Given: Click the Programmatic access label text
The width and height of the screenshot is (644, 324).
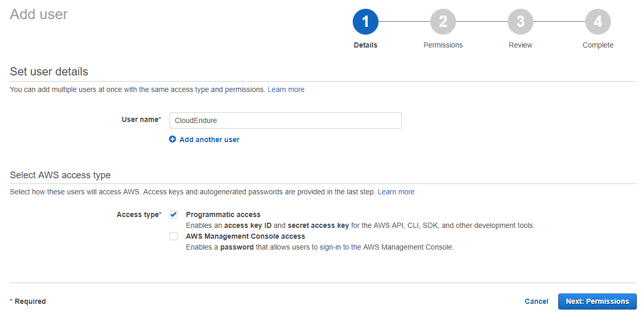Looking at the screenshot, I should (223, 214).
